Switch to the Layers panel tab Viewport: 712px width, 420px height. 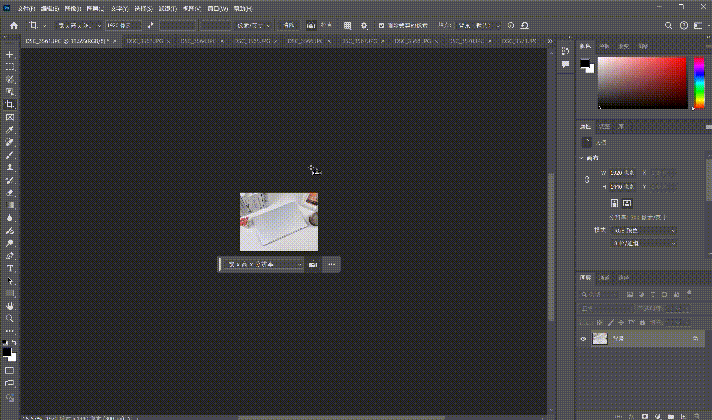(587, 277)
